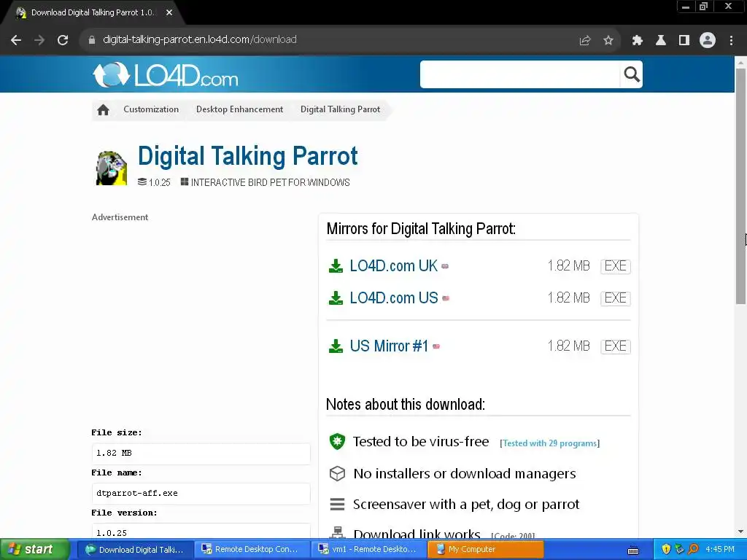
Task: Open the Chrome profile avatar
Action: click(x=708, y=40)
